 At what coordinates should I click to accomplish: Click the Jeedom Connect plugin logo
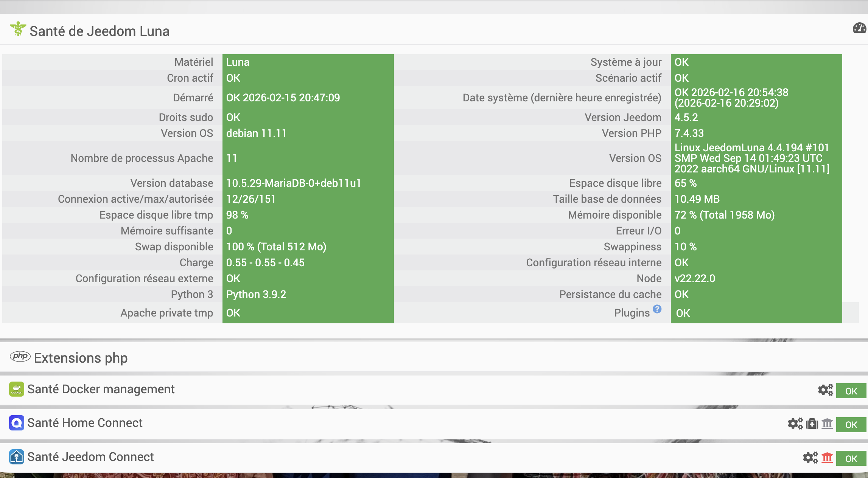pyautogui.click(x=17, y=457)
